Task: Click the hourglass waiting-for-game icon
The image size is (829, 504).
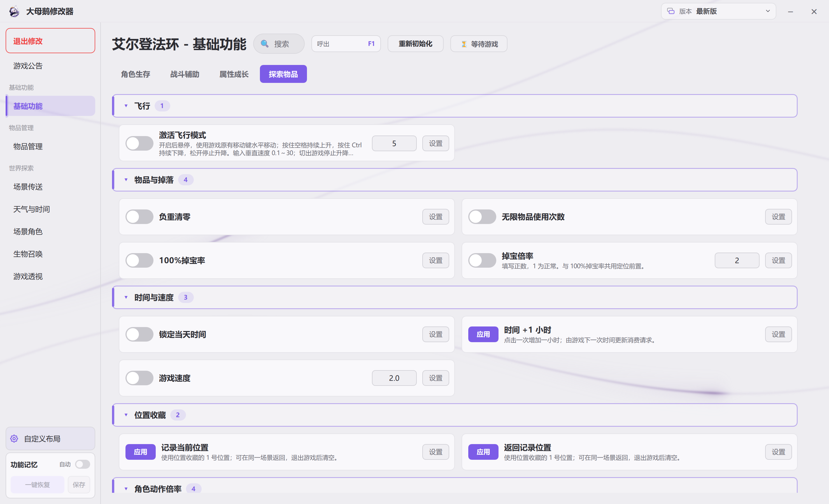Action: pyautogui.click(x=464, y=44)
